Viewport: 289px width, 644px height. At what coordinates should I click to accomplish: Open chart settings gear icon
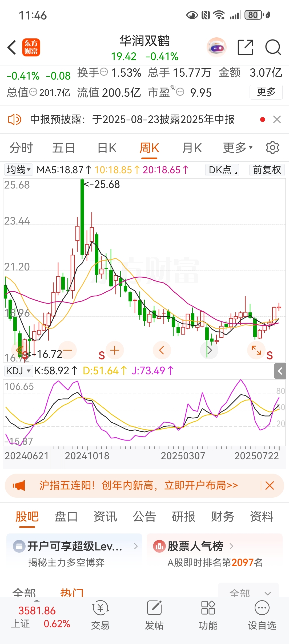click(272, 148)
